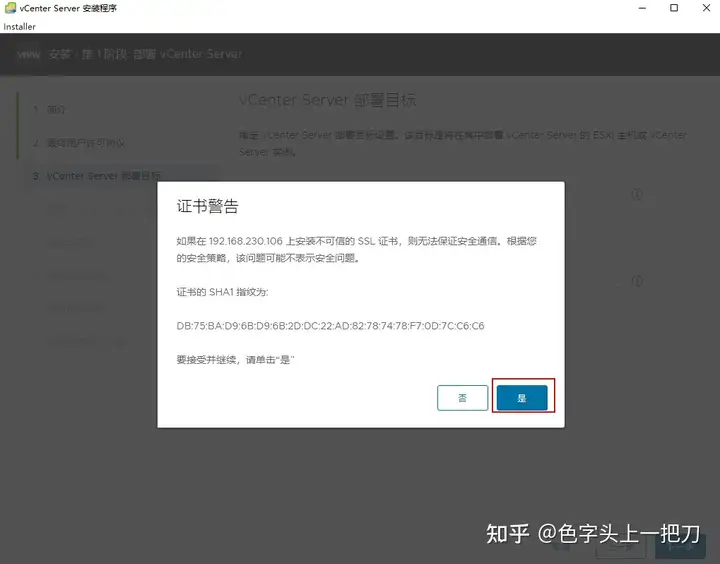The width and height of the screenshot is (720, 564).
Task: Click the SHA1 fingerprint DB:75:BA:D9 text
Action: pos(330,326)
